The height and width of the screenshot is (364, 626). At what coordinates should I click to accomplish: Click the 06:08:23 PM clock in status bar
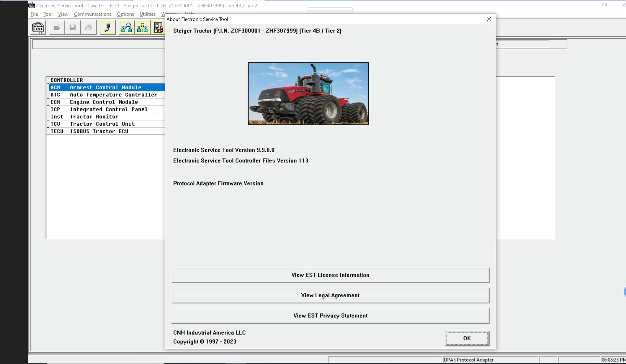pos(614,360)
